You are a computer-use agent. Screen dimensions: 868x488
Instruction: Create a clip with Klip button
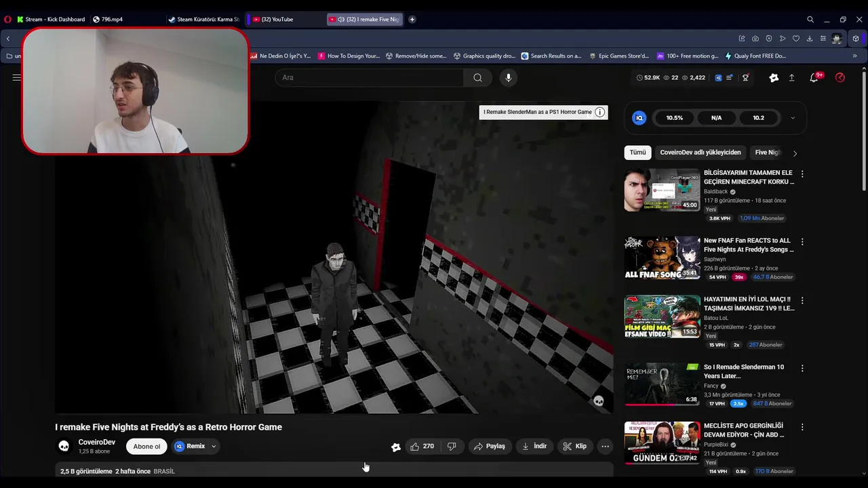pos(575,446)
